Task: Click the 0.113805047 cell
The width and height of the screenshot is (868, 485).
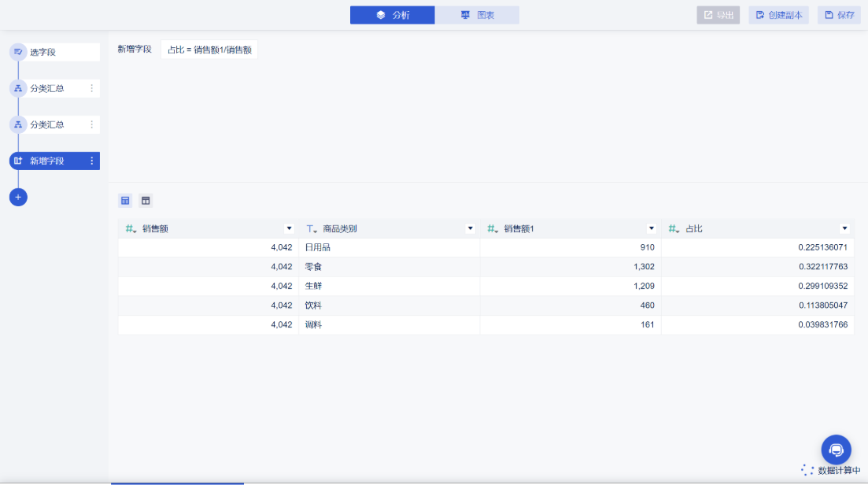Action: point(758,305)
